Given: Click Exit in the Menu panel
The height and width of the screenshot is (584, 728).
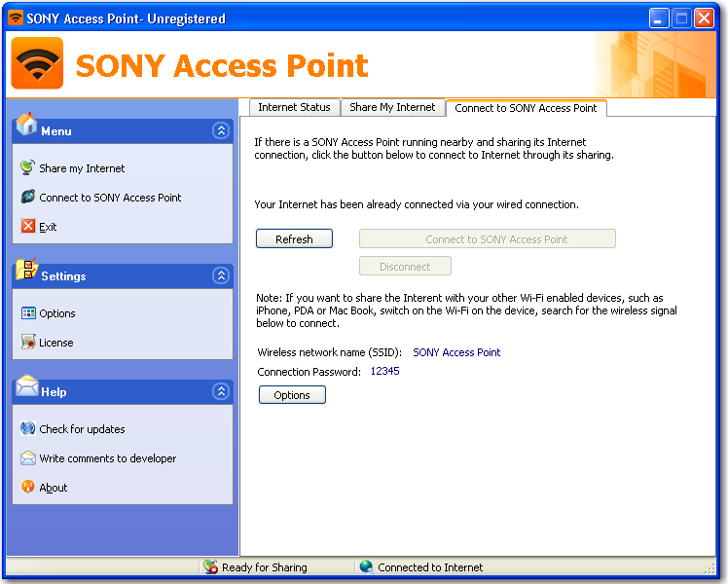Looking at the screenshot, I should [48, 227].
